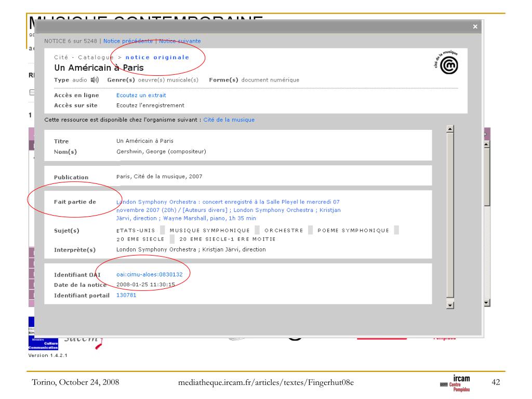Select the ORCHESTRE subject tag
The image size is (532, 399).
[x=284, y=231]
